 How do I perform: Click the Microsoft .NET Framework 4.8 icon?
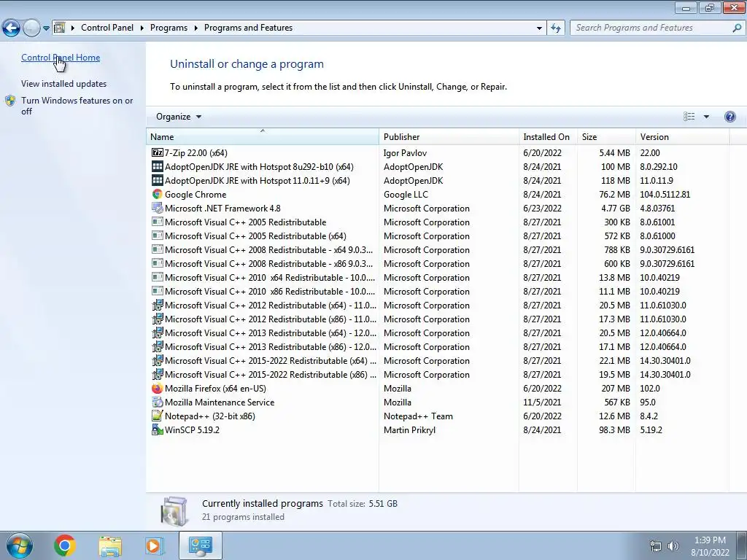click(158, 208)
